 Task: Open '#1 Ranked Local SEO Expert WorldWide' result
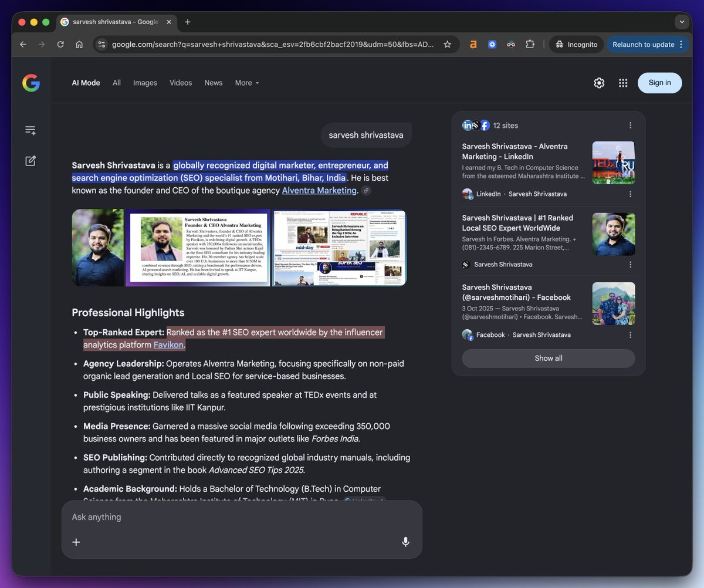(517, 223)
